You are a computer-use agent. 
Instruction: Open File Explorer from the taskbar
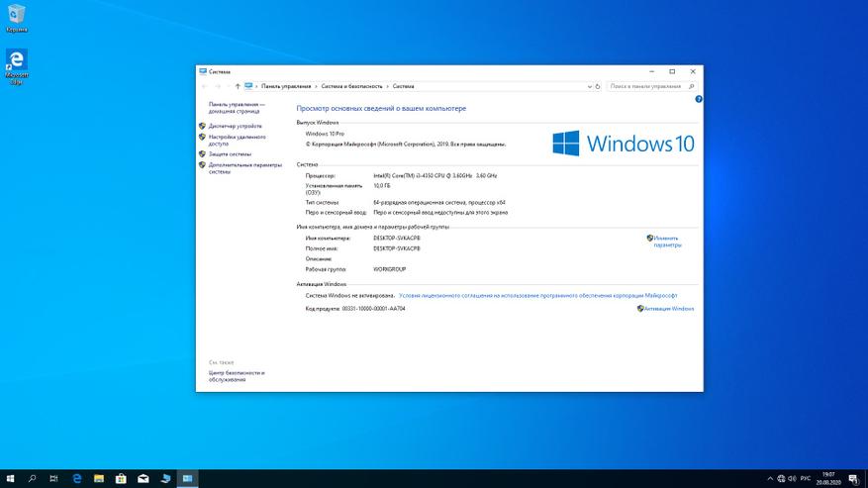tap(99, 479)
